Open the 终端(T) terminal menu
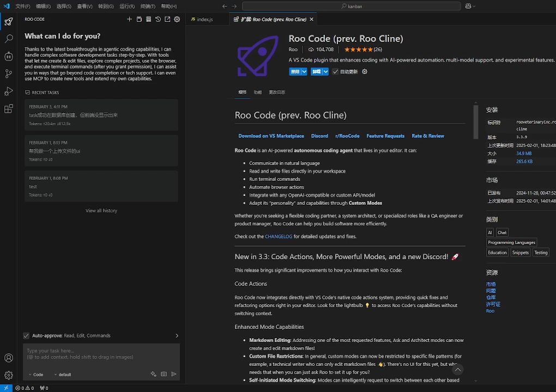556x392 pixels. pyautogui.click(x=148, y=6)
